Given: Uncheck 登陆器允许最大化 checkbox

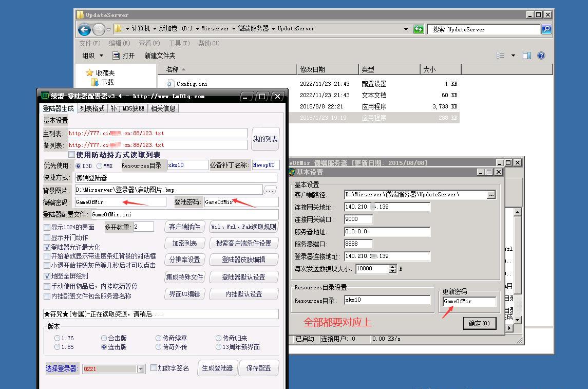Looking at the screenshot, I should point(47,247).
